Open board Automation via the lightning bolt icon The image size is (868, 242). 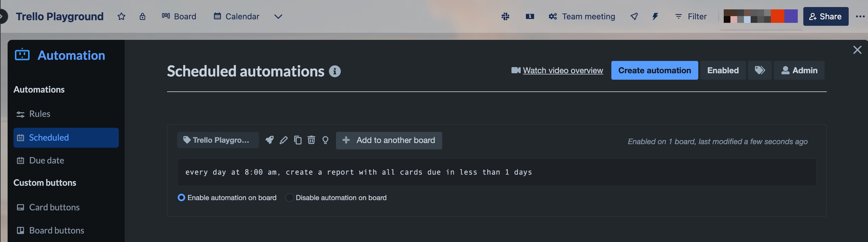pos(655,16)
